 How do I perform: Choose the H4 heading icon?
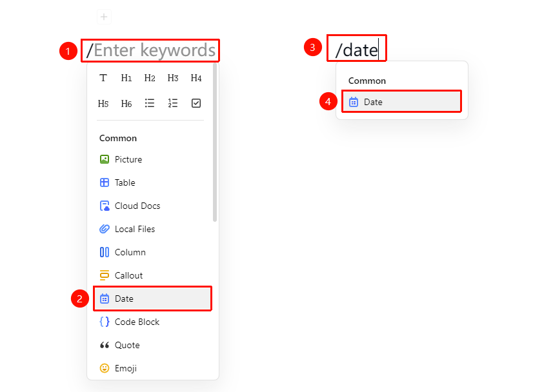point(196,78)
